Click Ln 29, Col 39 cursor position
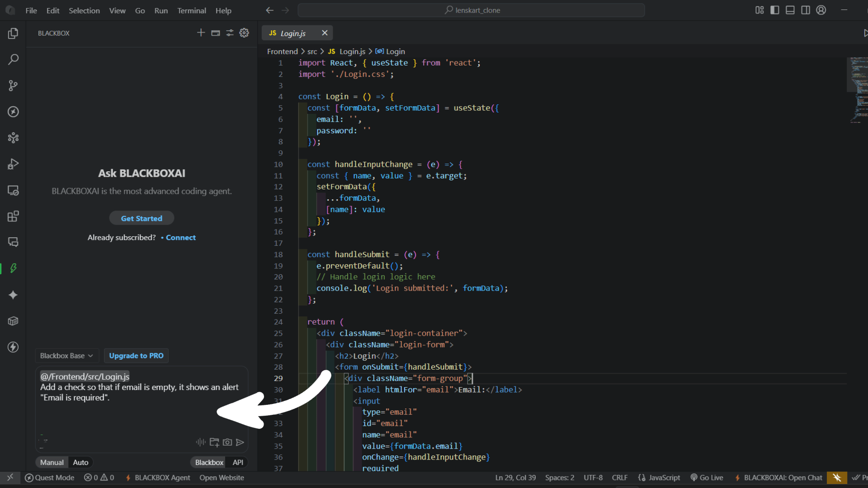The height and width of the screenshot is (488, 868). coord(515,478)
